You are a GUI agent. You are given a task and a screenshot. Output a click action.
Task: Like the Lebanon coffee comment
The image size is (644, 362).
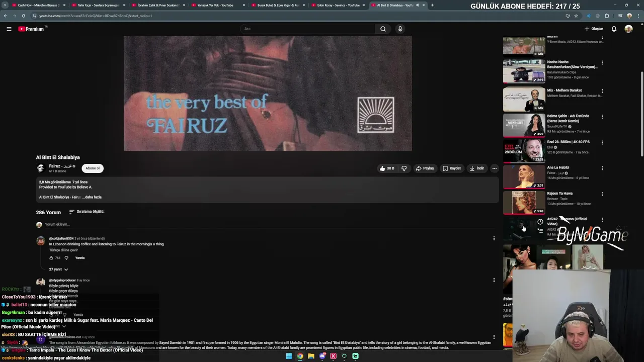(x=51, y=258)
